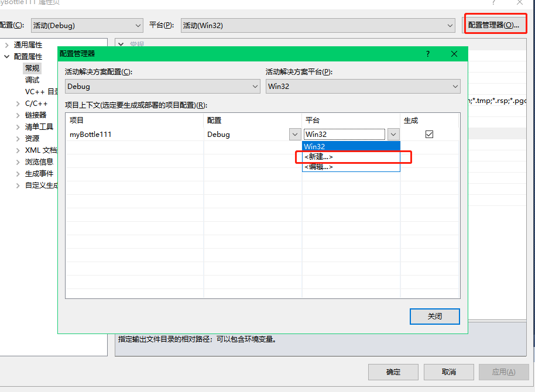Open the 配置管理器(O)... button
The height and width of the screenshot is (392, 535).
[493, 25]
